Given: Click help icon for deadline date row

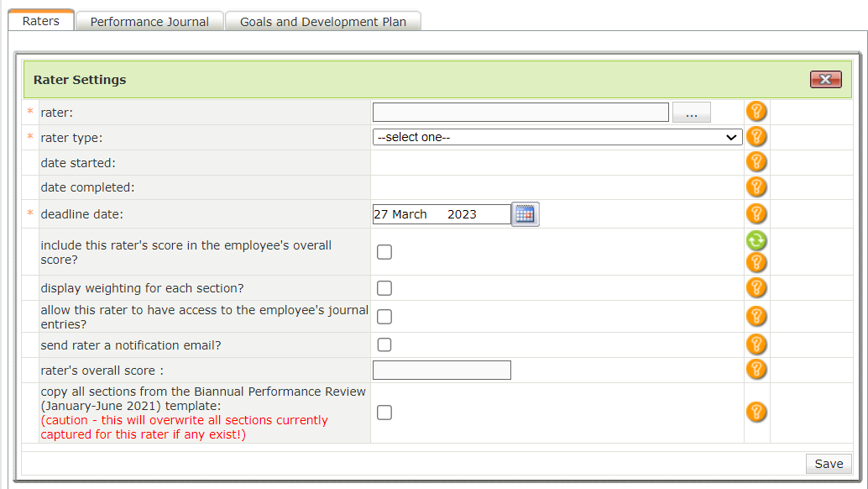Looking at the screenshot, I should pos(756,213).
